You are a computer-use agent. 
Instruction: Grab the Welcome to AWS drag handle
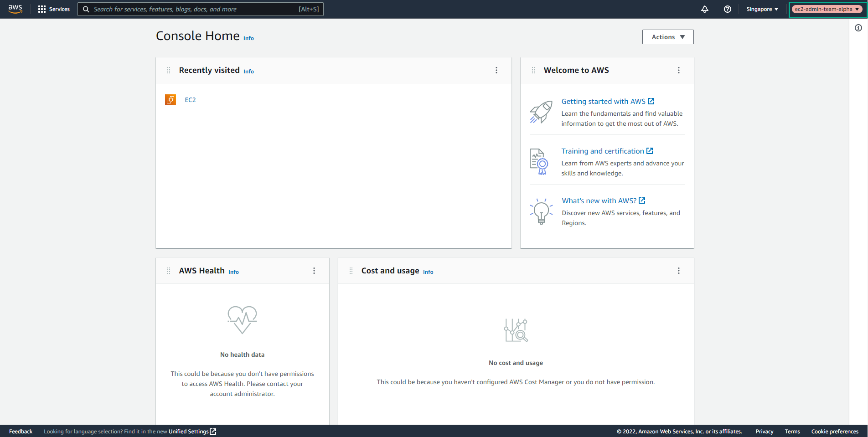[x=533, y=70]
